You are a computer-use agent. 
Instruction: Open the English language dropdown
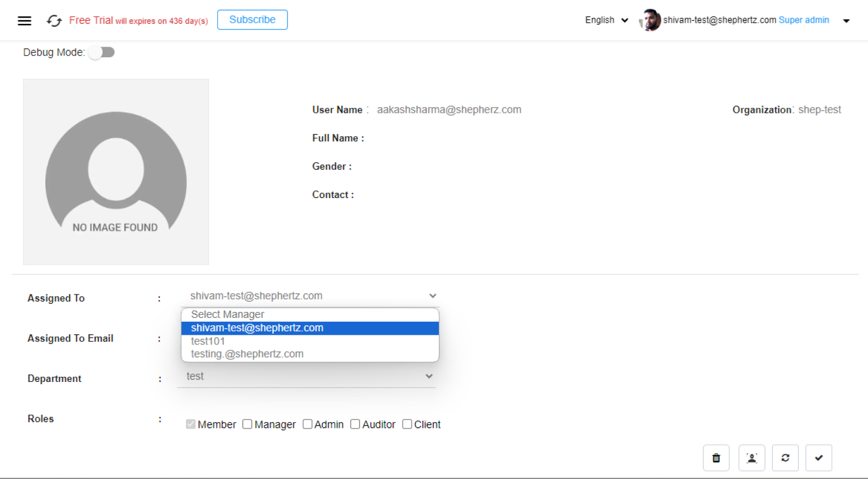pos(607,20)
